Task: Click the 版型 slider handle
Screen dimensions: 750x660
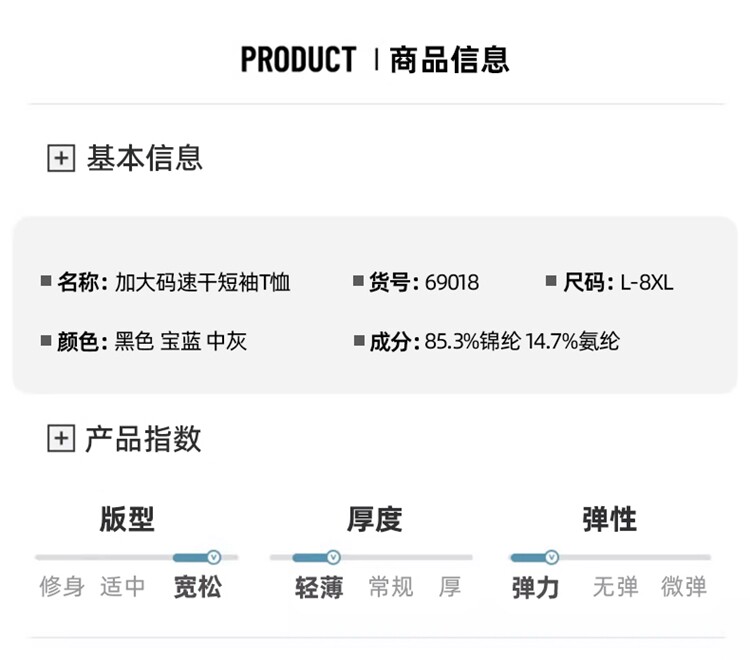Action: pos(213,557)
